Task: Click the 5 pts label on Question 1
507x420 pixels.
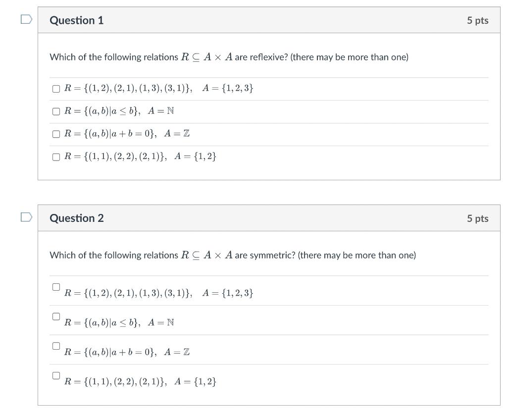Action: click(x=478, y=20)
